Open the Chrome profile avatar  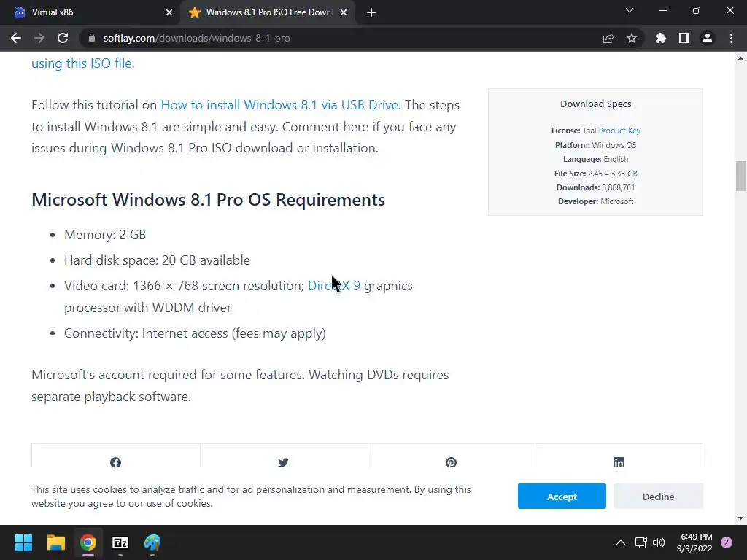coord(708,38)
